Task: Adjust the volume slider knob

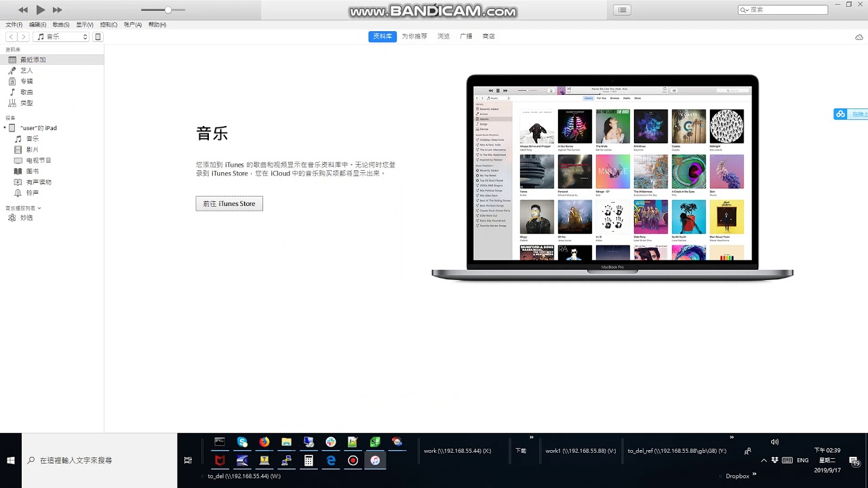Action: pos(167,9)
